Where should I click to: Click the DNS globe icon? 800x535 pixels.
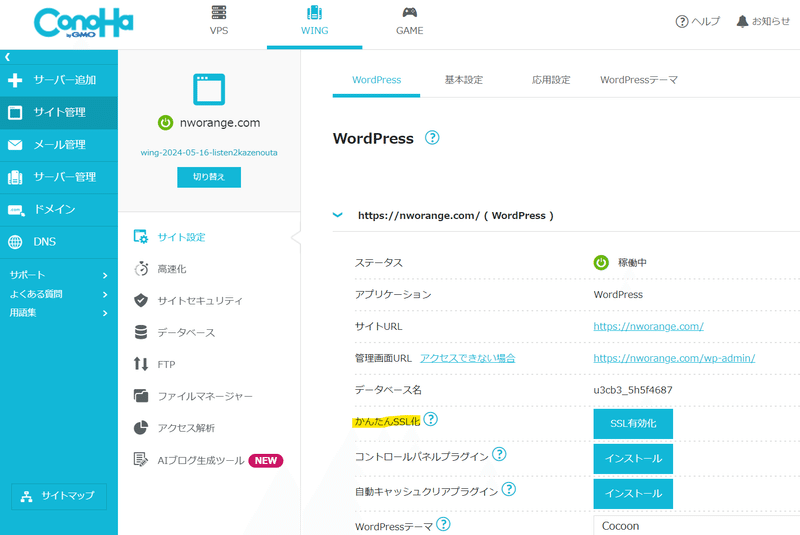[x=15, y=242]
